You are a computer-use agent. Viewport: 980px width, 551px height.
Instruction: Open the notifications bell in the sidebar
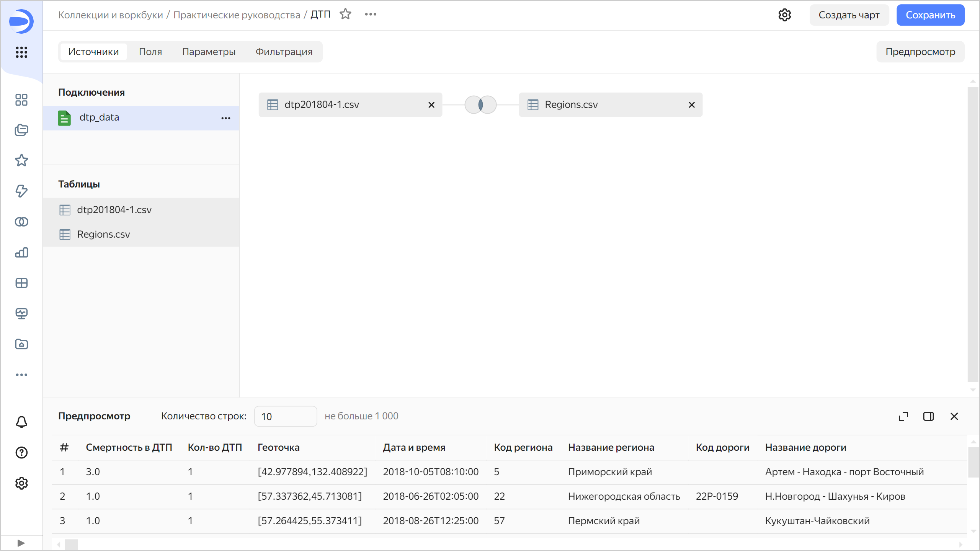[x=21, y=422]
